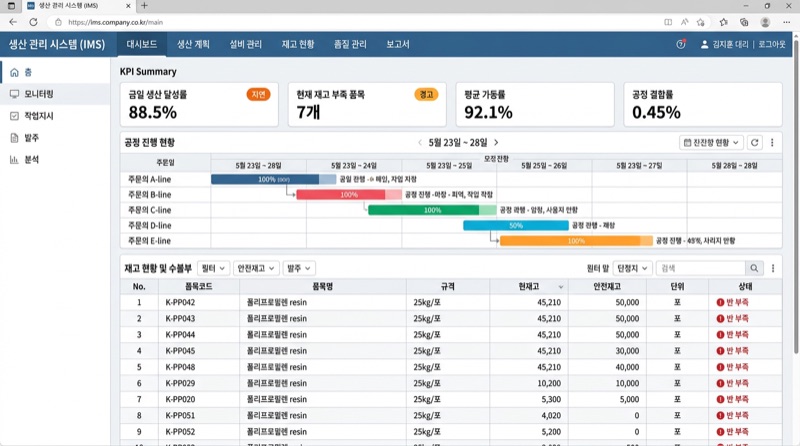Toggle the browser reader view icon
800x446 pixels.
pyautogui.click(x=668, y=22)
